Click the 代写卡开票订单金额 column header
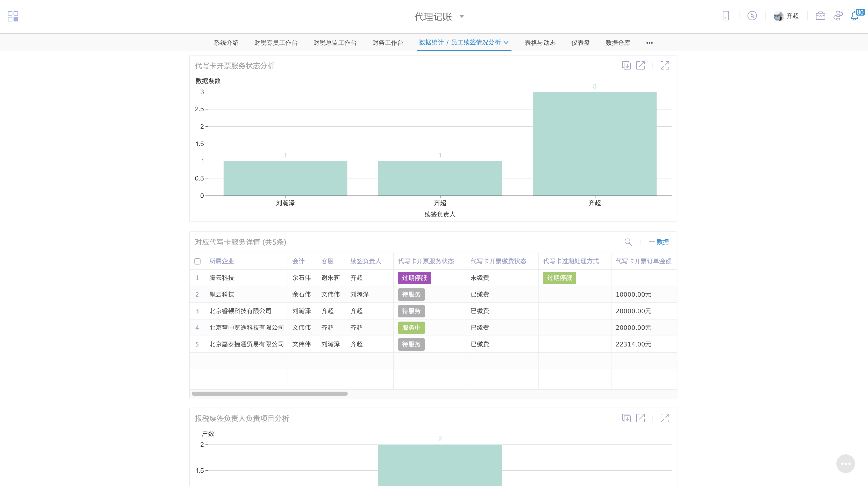This screenshot has height=486, width=868. [x=643, y=261]
